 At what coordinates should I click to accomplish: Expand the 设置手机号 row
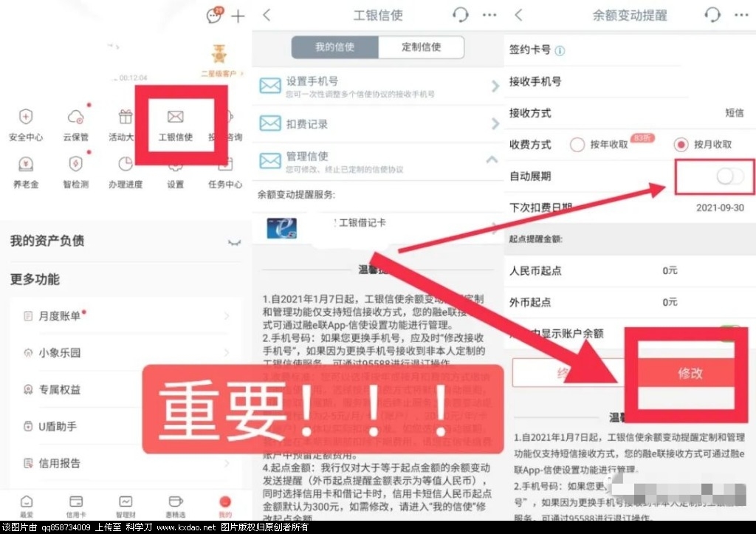pyautogui.click(x=495, y=86)
